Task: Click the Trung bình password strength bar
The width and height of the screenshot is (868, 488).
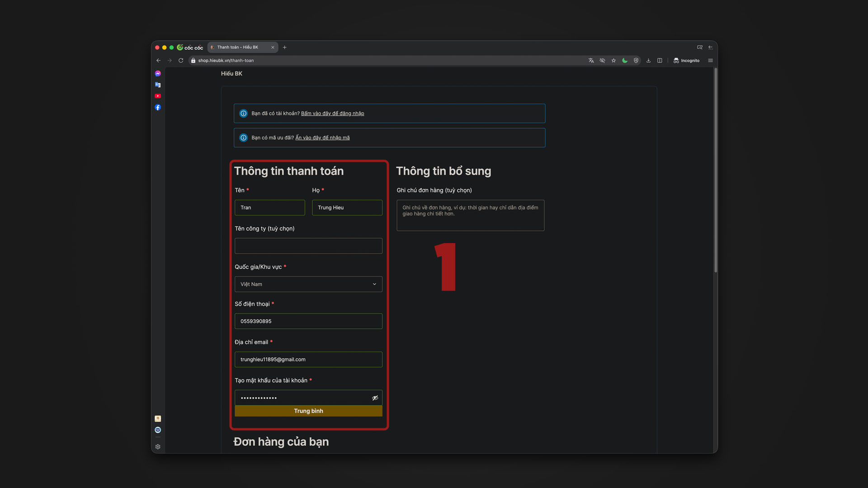Action: 308,411
